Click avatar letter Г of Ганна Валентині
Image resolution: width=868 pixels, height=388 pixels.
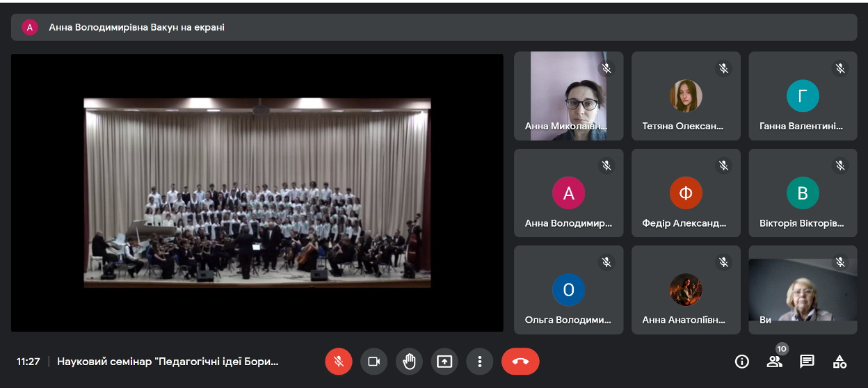803,96
